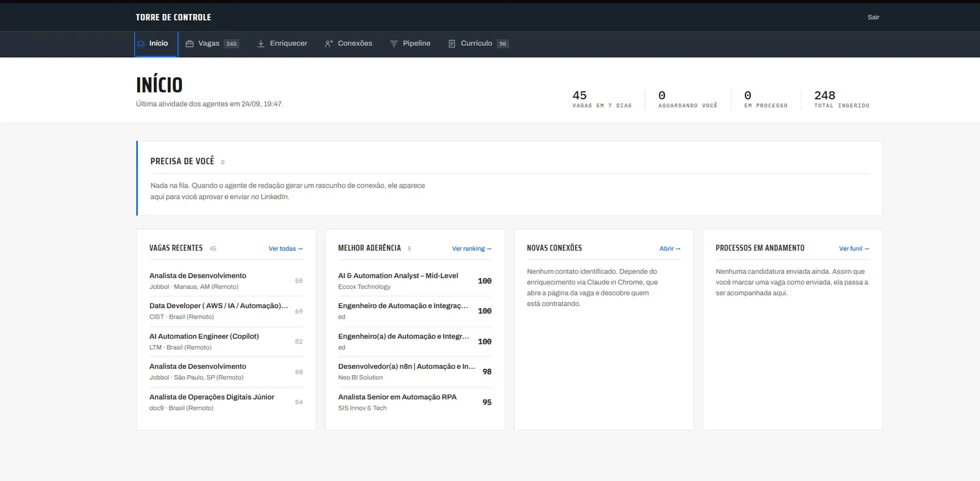Screen dimensions: 980x481
Task: Click the filter icon beside Pipeline
Action: (394, 44)
